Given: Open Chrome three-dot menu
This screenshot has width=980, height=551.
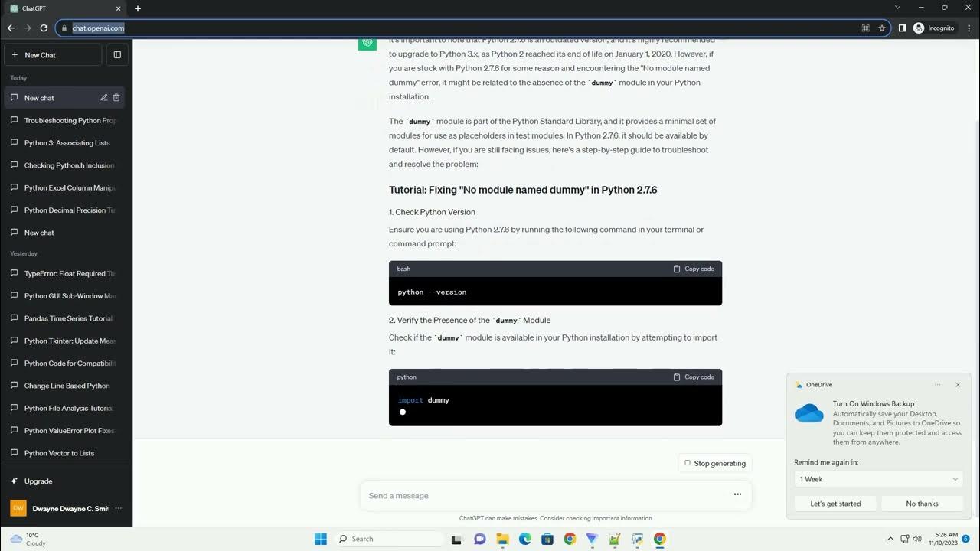Looking at the screenshot, I should (969, 28).
